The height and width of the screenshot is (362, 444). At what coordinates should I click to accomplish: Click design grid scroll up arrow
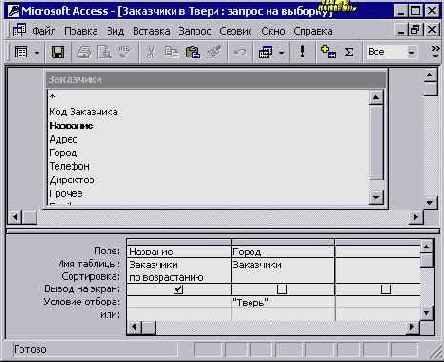coord(427,247)
